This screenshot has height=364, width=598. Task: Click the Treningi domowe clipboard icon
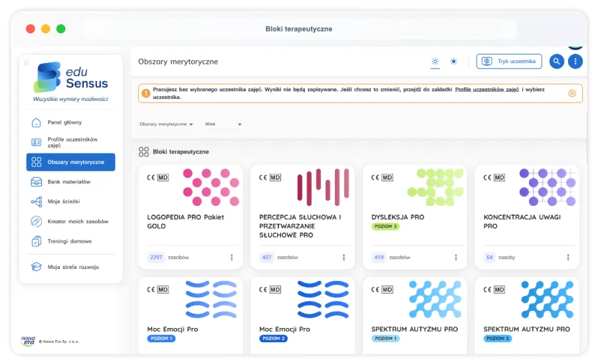click(37, 241)
